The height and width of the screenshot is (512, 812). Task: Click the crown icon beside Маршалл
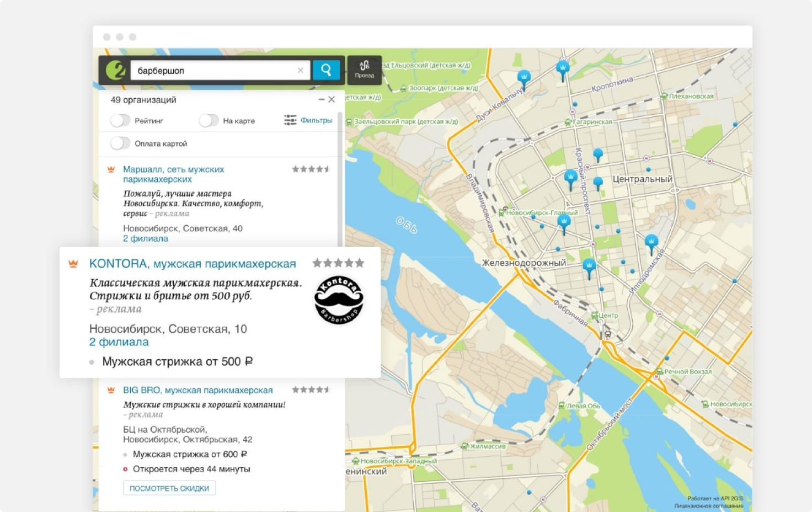pos(111,169)
